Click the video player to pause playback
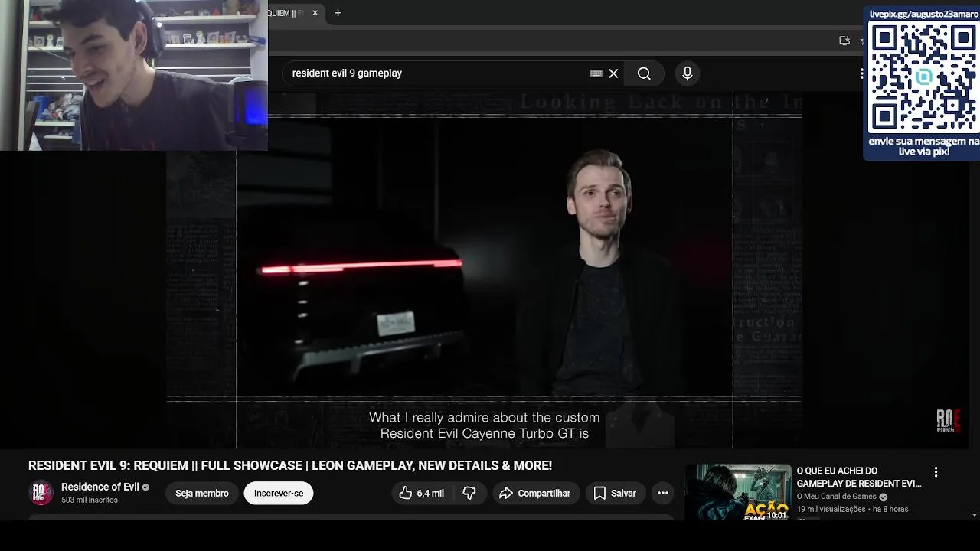The image size is (980, 551). click(x=485, y=270)
